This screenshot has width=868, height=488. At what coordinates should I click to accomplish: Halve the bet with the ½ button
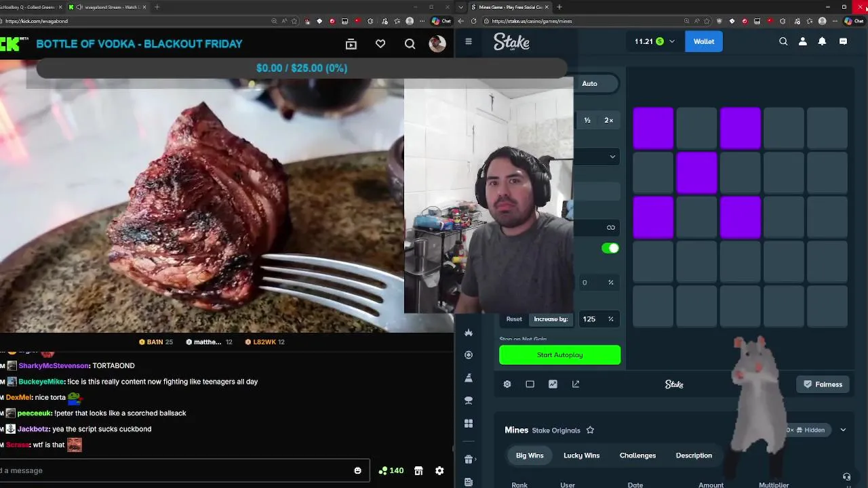[x=587, y=120]
